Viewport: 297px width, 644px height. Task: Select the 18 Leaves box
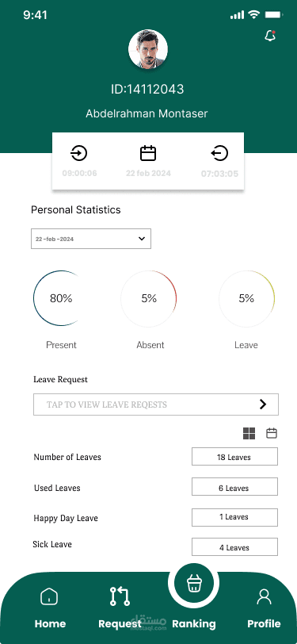pyautogui.click(x=234, y=457)
